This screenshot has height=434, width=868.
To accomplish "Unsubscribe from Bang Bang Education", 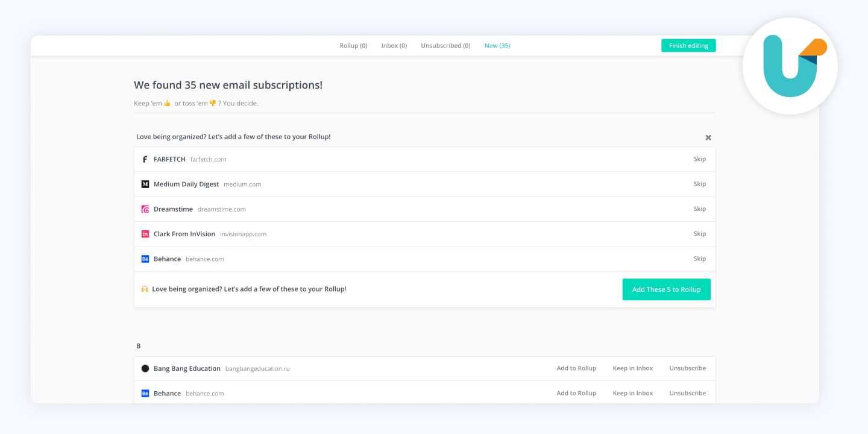I will [687, 368].
